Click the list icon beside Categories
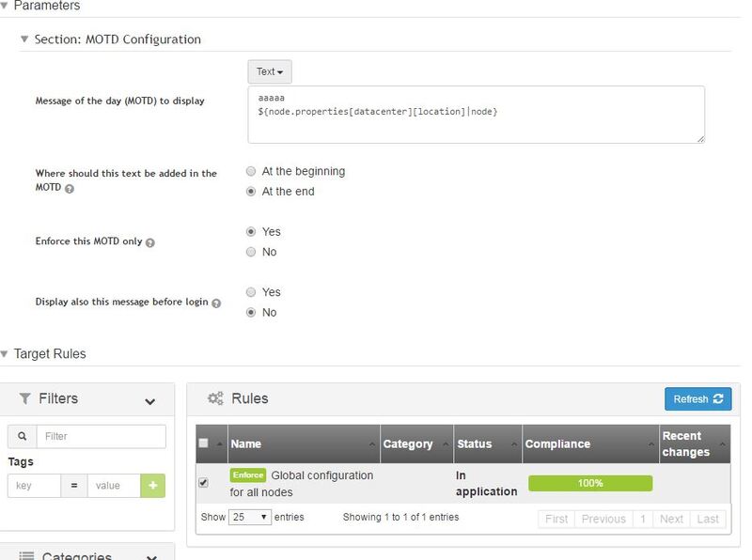The height and width of the screenshot is (560, 752). 26,556
